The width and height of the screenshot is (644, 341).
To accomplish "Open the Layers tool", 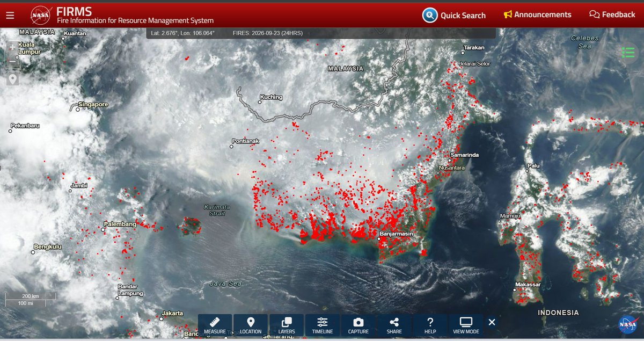I will pos(287,325).
